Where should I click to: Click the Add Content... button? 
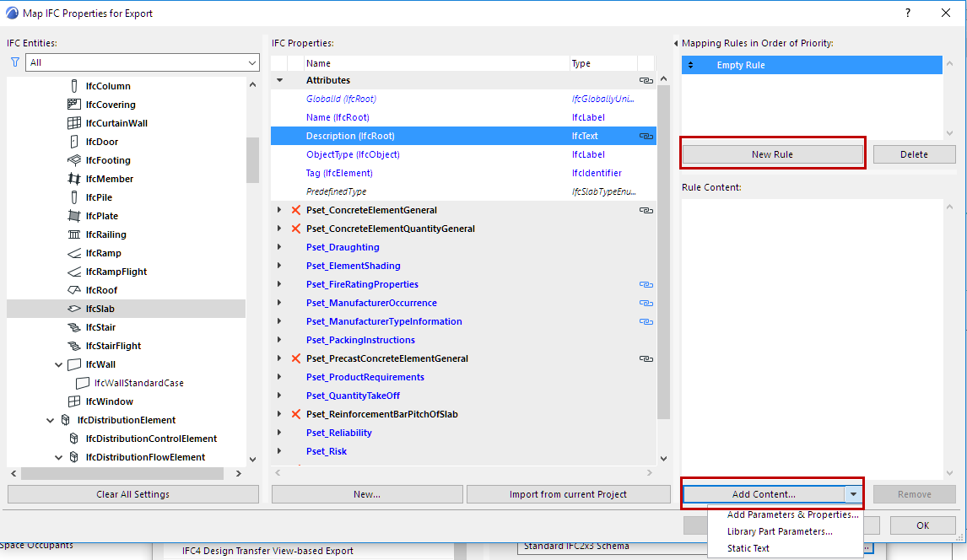tap(764, 494)
